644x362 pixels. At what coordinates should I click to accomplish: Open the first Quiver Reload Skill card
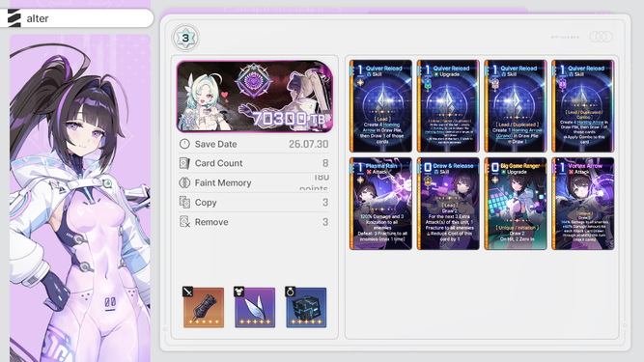pyautogui.click(x=380, y=106)
